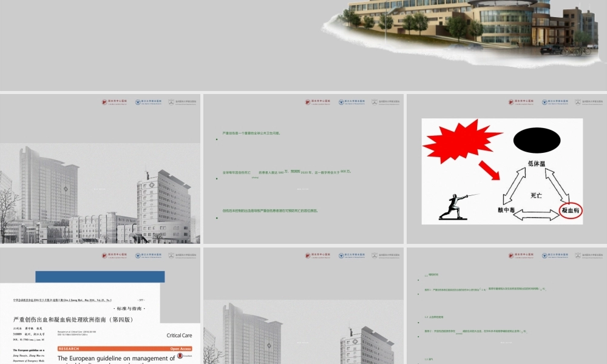The width and height of the screenshot is (607, 364).
Task: Select the slide with green bullet text 严重创伤
Action: [x=303, y=169]
